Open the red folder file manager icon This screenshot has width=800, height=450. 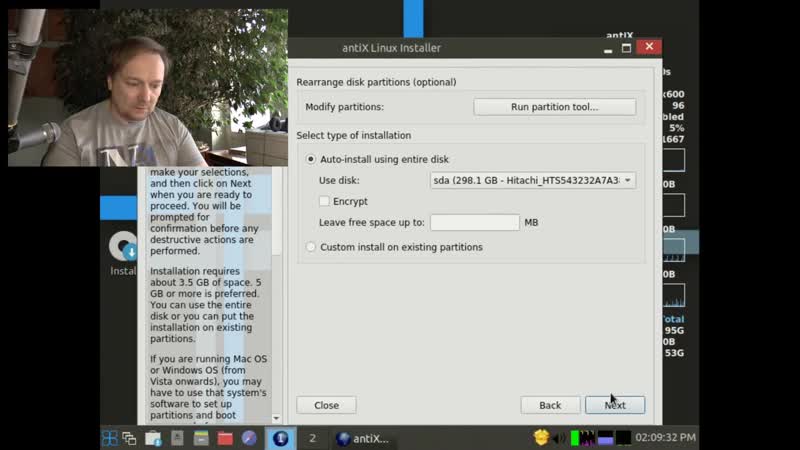(225, 438)
